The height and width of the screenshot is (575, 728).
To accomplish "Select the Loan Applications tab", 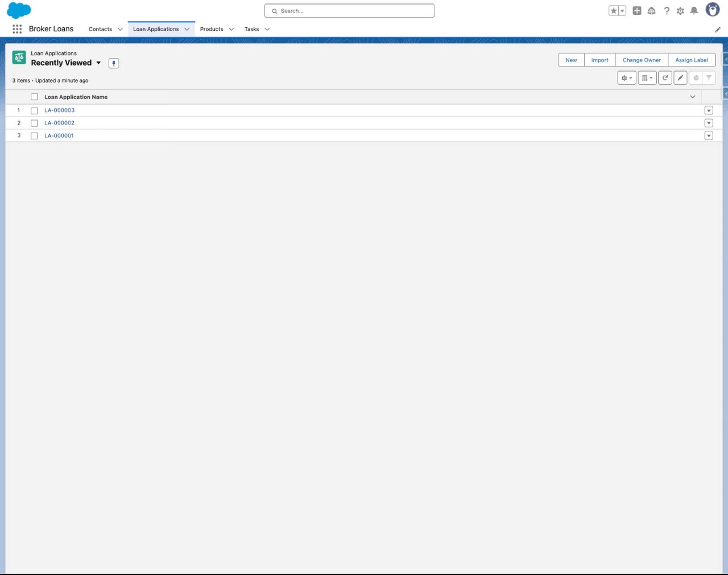I will (156, 29).
